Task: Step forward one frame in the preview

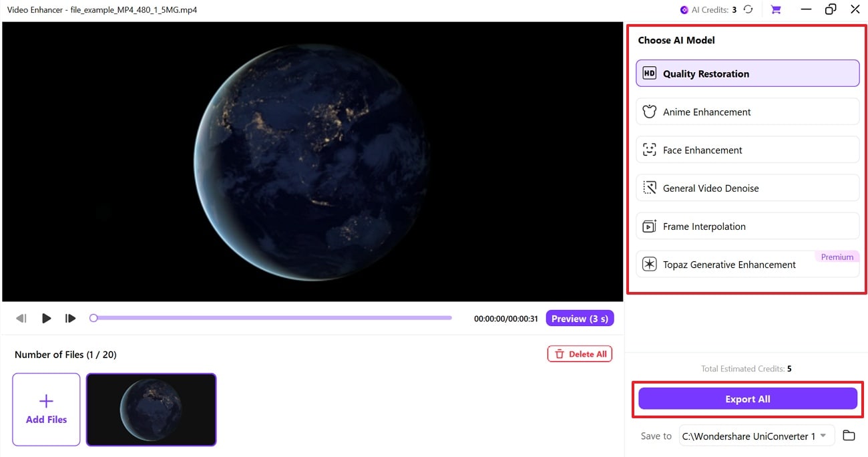Action: 70,318
